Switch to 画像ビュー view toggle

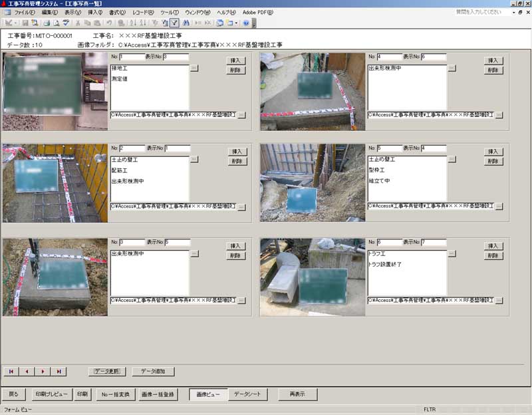pyautogui.click(x=209, y=394)
